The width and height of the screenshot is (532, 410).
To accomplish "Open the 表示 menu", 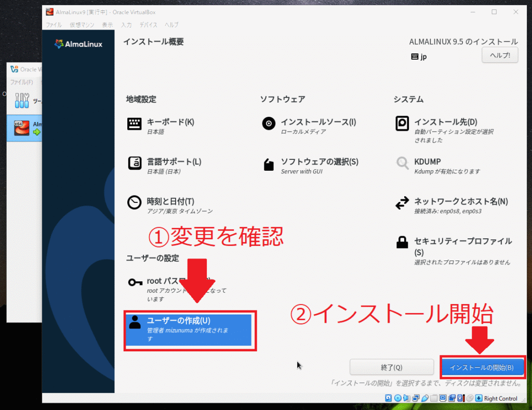I will coord(107,25).
